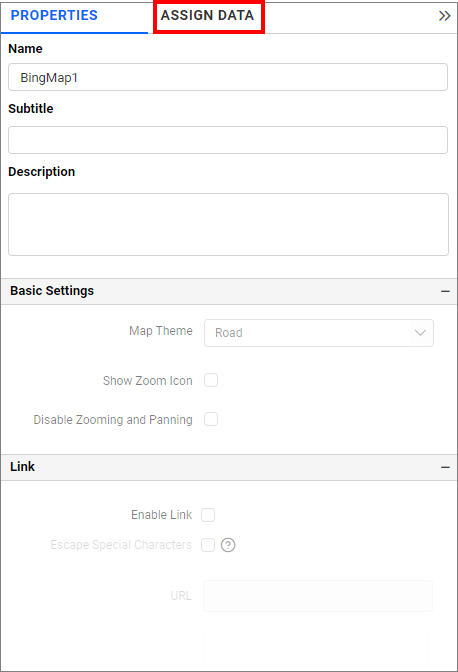Enable the Show Zoom Icon checkbox
This screenshot has width=458, height=672.
coord(211,380)
